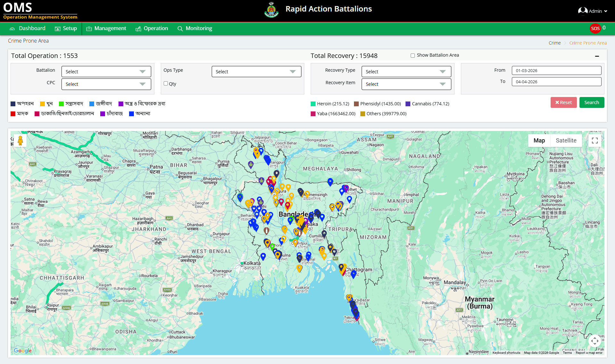Click the Admin user avatar icon
615x364 pixels.
coord(582,11)
